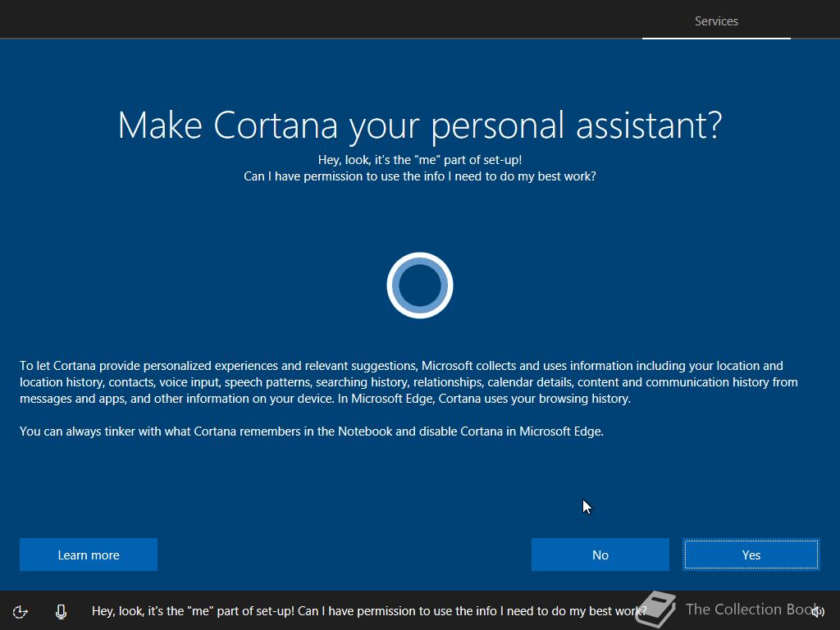Viewport: 840px width, 630px height.
Task: Select the Services tab at top
Action: tap(716, 21)
